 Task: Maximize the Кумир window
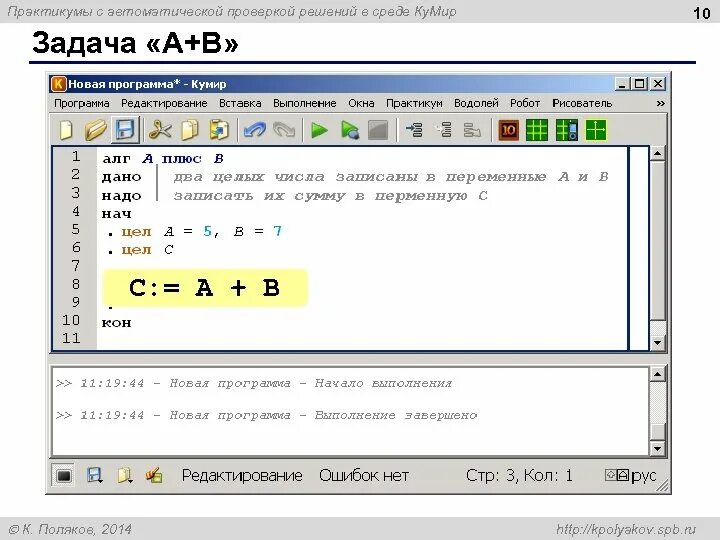639,84
